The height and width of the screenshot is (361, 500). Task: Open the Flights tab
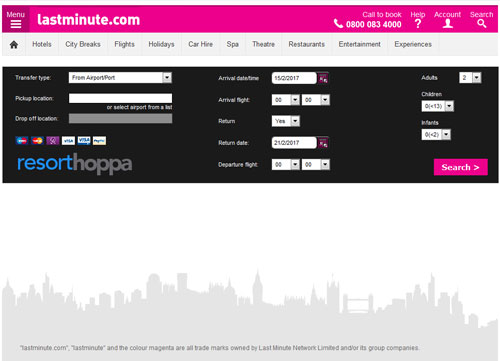pyautogui.click(x=124, y=44)
